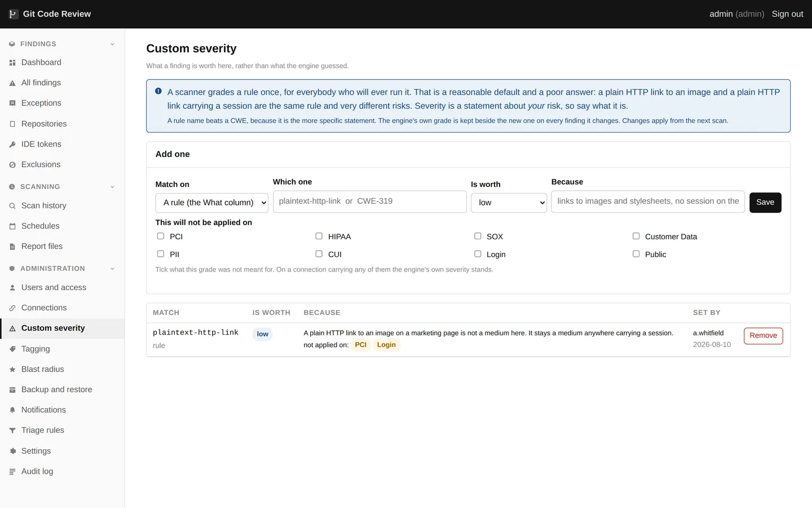Collapse the Findings sidebar section
Screen dimensions: 812x508
62,44
